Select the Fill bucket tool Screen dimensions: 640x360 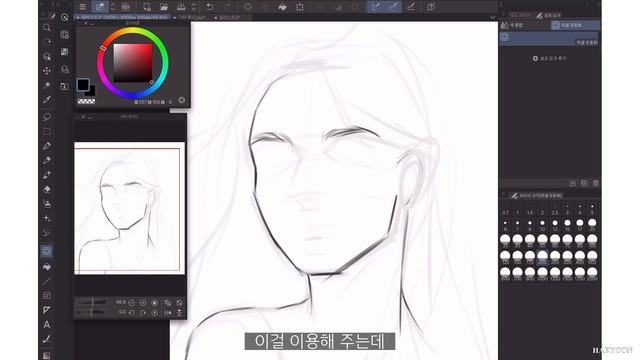click(x=47, y=267)
